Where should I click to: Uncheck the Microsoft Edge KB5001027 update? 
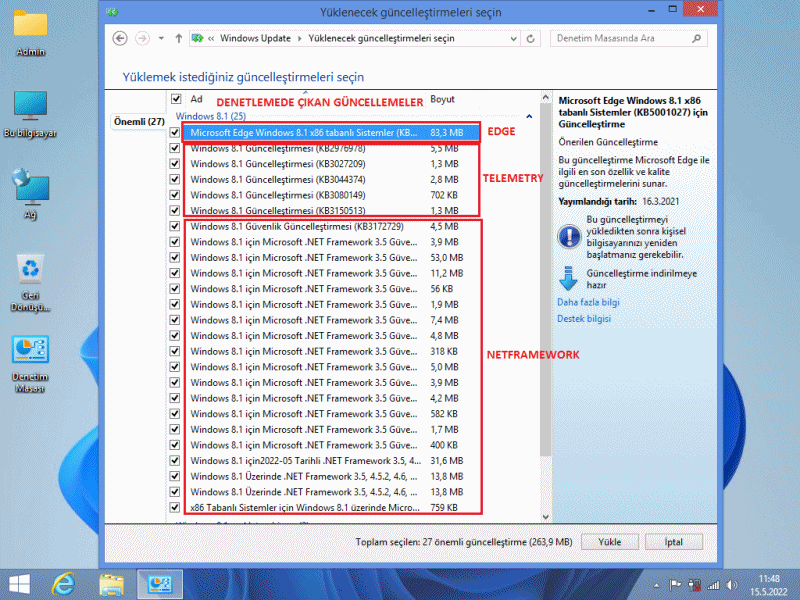[x=176, y=132]
